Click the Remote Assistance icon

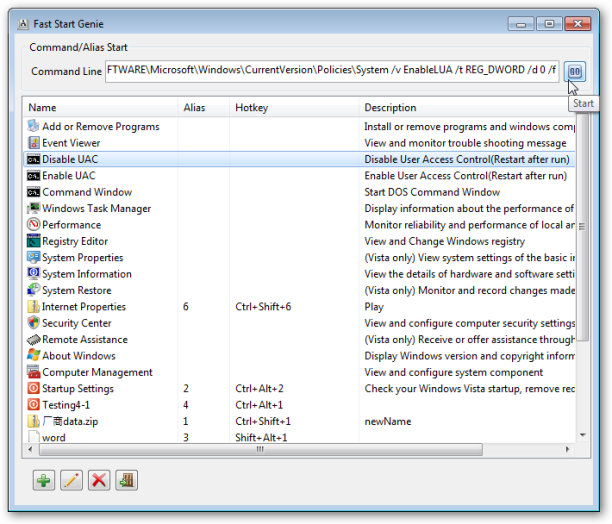click(34, 339)
